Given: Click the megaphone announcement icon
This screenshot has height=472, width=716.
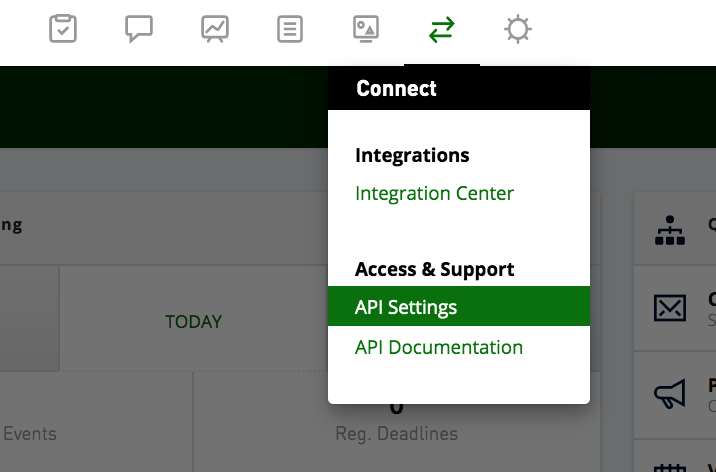Looking at the screenshot, I should tap(669, 393).
